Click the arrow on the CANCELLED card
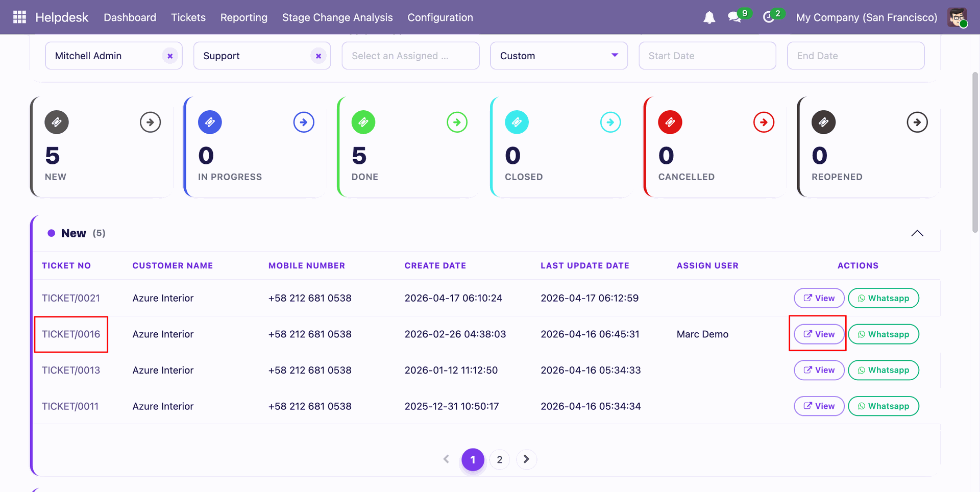The width and height of the screenshot is (980, 492). point(764,122)
